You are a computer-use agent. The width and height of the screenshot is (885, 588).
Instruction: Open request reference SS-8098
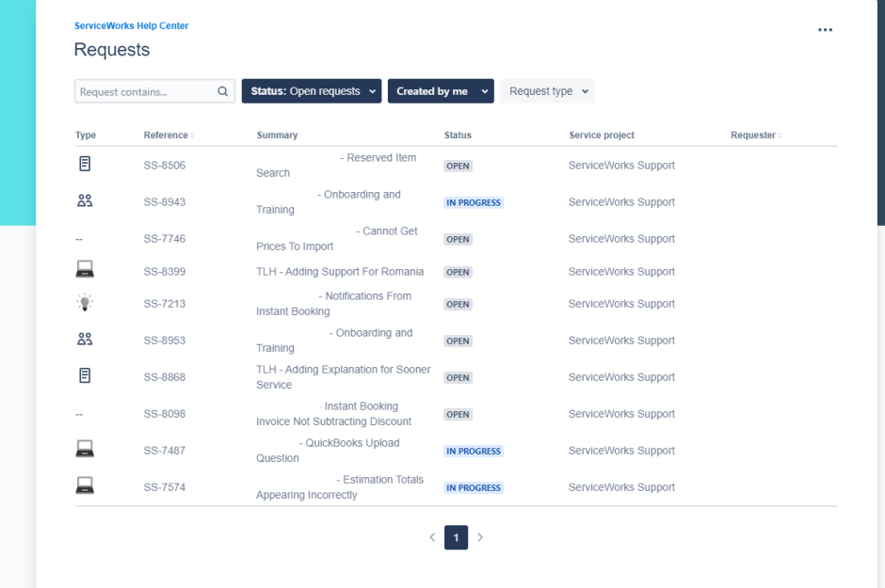pyautogui.click(x=164, y=413)
